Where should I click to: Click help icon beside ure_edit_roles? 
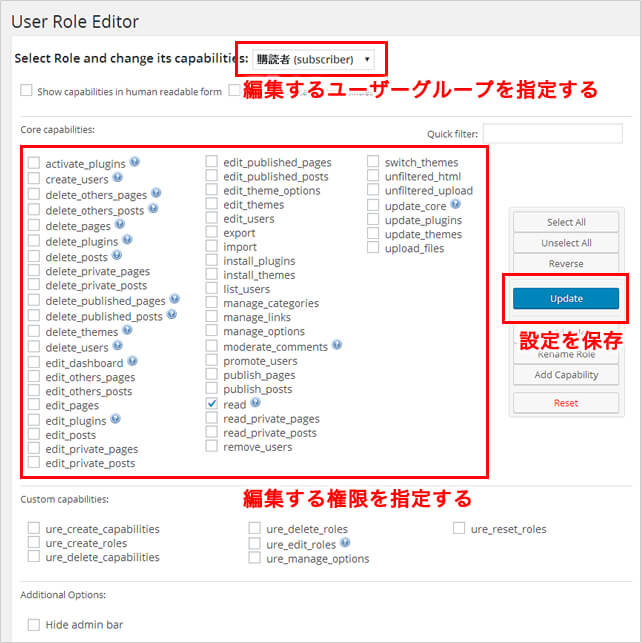(346, 543)
